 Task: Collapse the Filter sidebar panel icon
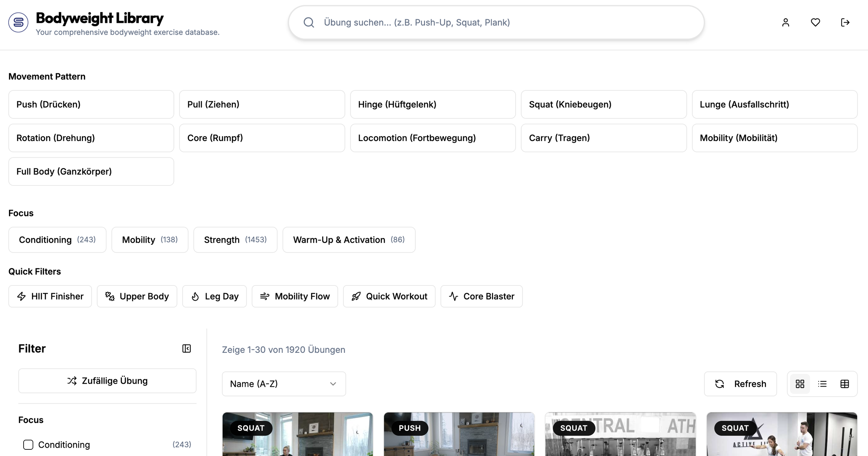(x=186, y=348)
